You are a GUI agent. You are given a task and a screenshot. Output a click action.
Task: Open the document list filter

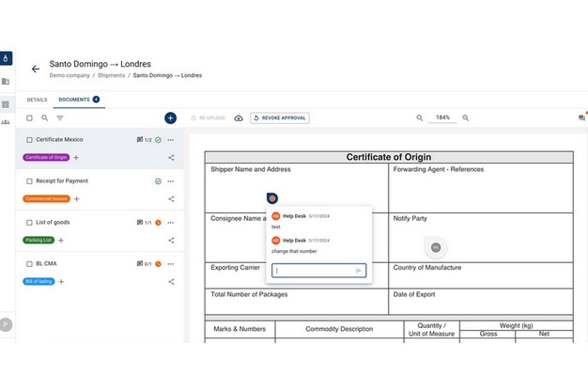coord(60,118)
